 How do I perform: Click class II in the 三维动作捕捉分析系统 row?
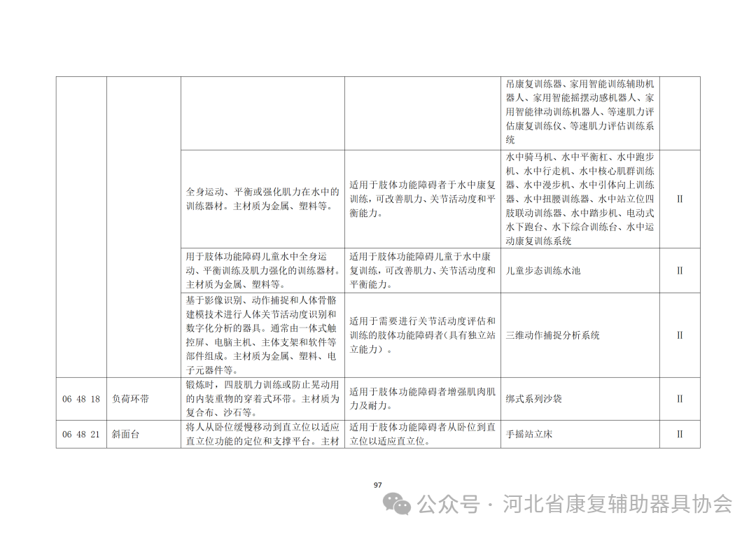pos(679,335)
